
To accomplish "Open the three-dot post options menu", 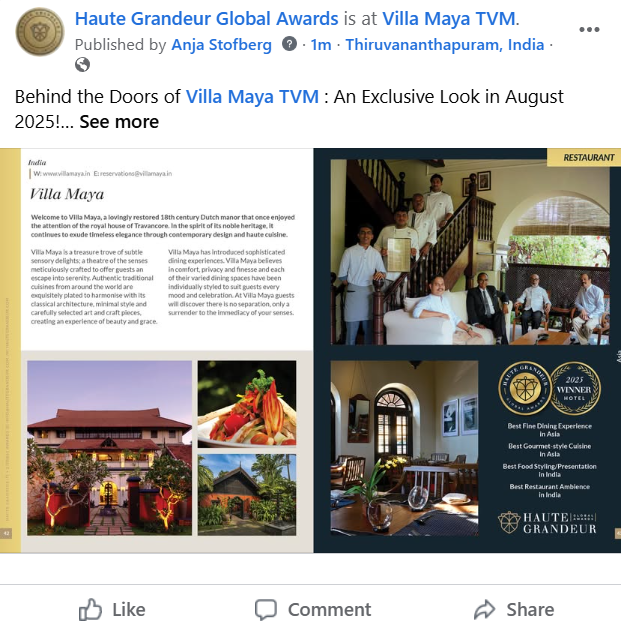I will pyautogui.click(x=589, y=30).
